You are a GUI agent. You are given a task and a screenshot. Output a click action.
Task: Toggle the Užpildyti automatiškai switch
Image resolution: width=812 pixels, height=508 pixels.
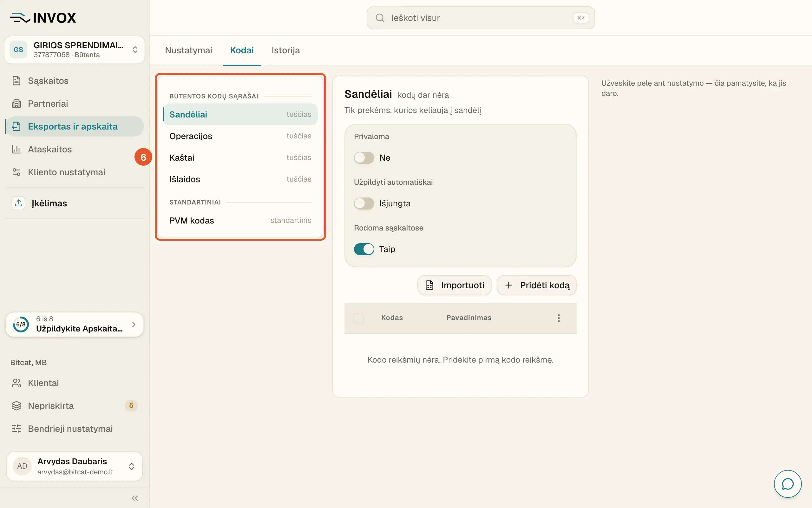[x=364, y=203]
